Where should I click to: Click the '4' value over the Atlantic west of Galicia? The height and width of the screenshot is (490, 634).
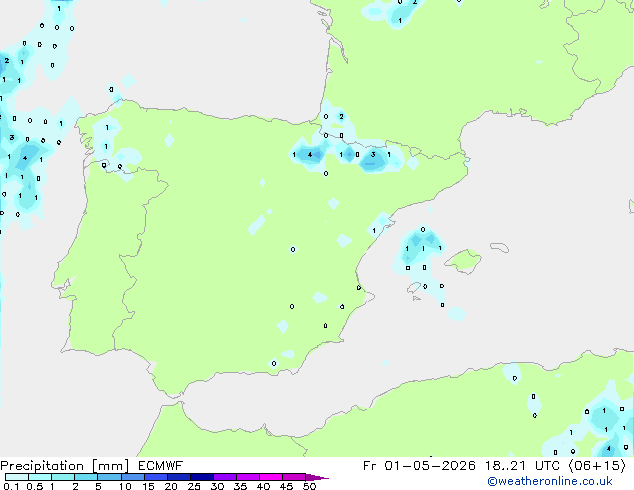25,158
